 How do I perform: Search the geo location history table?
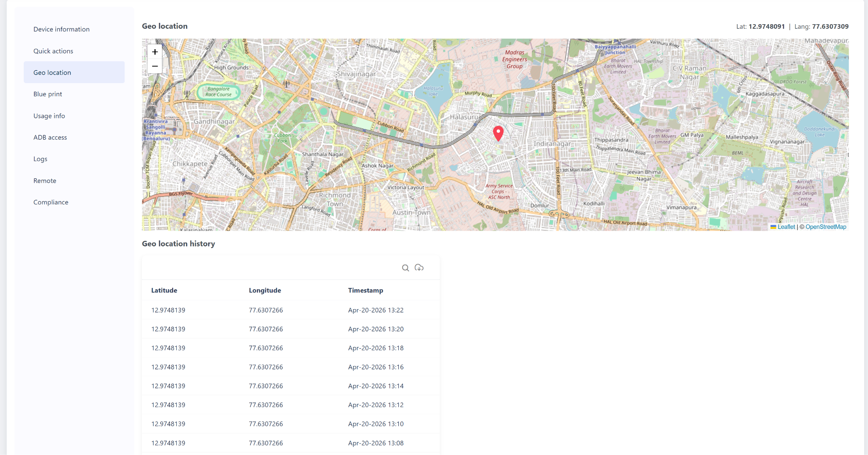[x=406, y=268]
